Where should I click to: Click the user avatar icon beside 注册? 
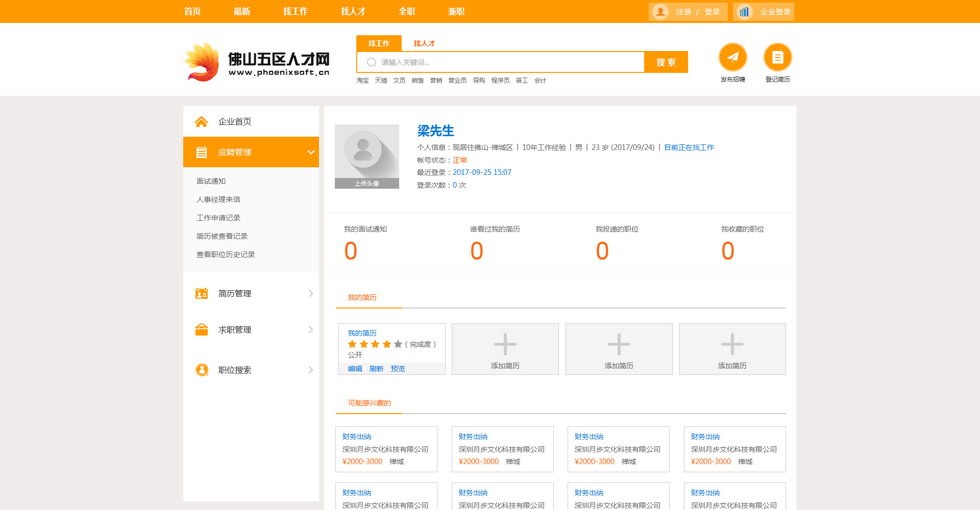[x=660, y=12]
